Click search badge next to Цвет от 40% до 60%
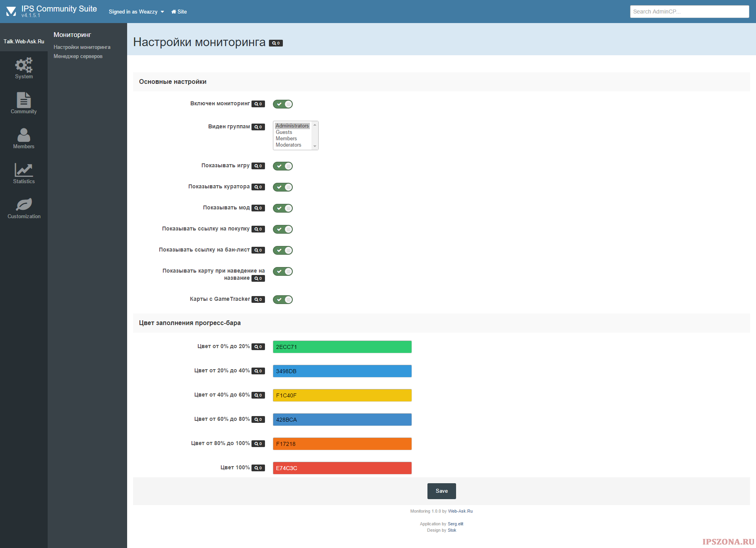756x548 pixels. (x=258, y=395)
